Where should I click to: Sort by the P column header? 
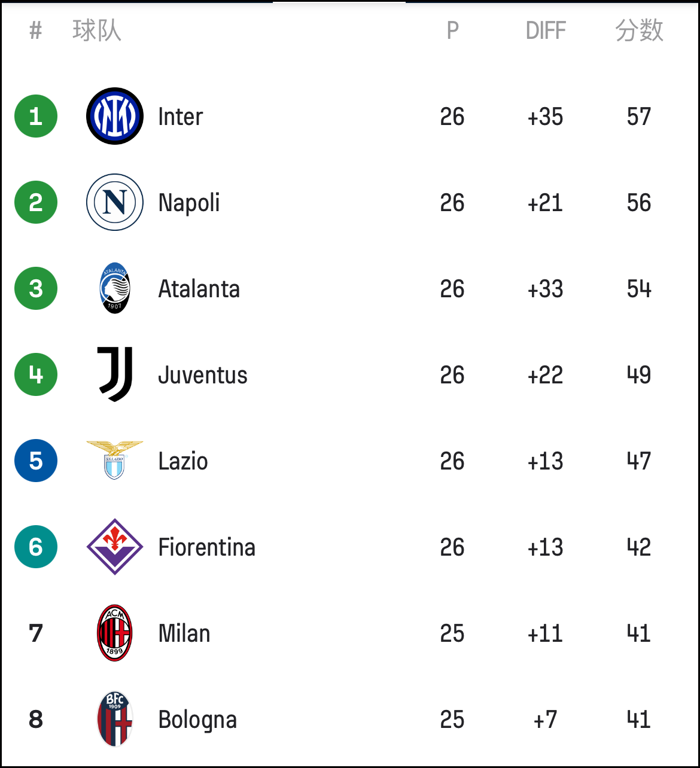point(453,31)
